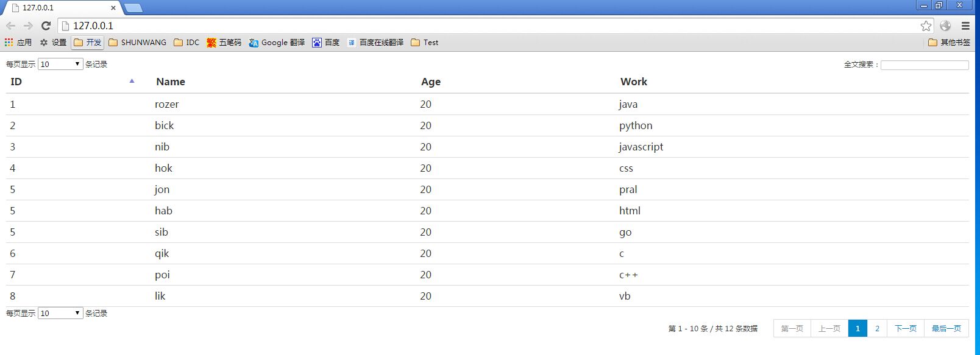Open the 五笔码 bookmark
The width and height of the screenshot is (980, 355).
tap(224, 42)
